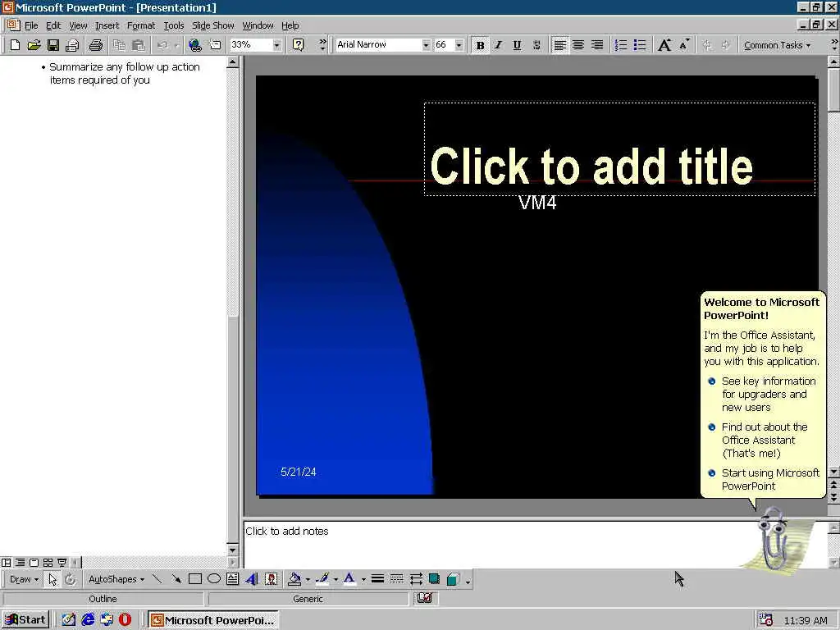Apply text Shadow with the S icon
The height and width of the screenshot is (630, 840).
pyautogui.click(x=536, y=46)
